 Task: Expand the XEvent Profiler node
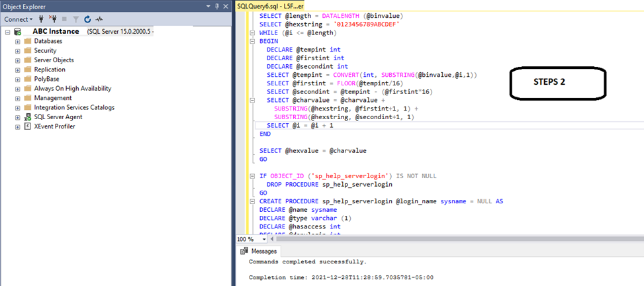pyautogui.click(x=18, y=126)
